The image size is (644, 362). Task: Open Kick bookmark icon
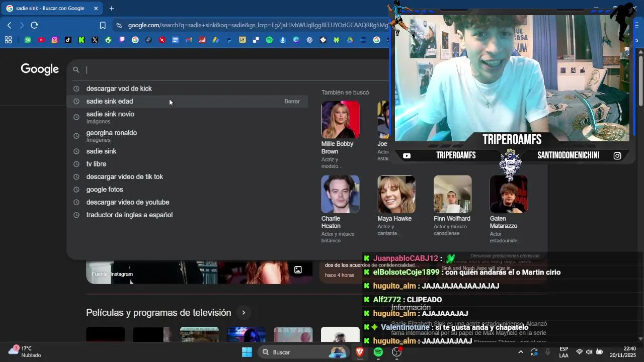(x=82, y=40)
